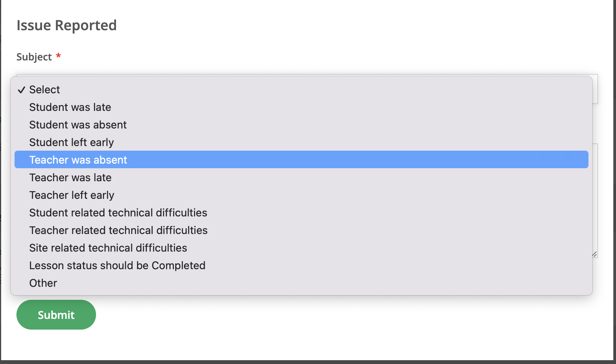
Task: Click the red required asterisk
Action: pyautogui.click(x=59, y=56)
